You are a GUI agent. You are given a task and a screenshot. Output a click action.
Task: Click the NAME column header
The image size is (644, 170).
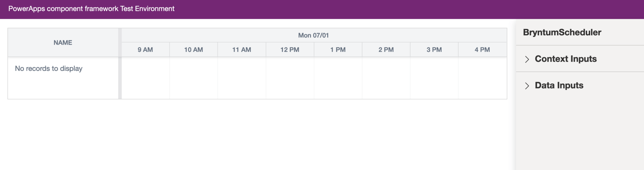63,42
